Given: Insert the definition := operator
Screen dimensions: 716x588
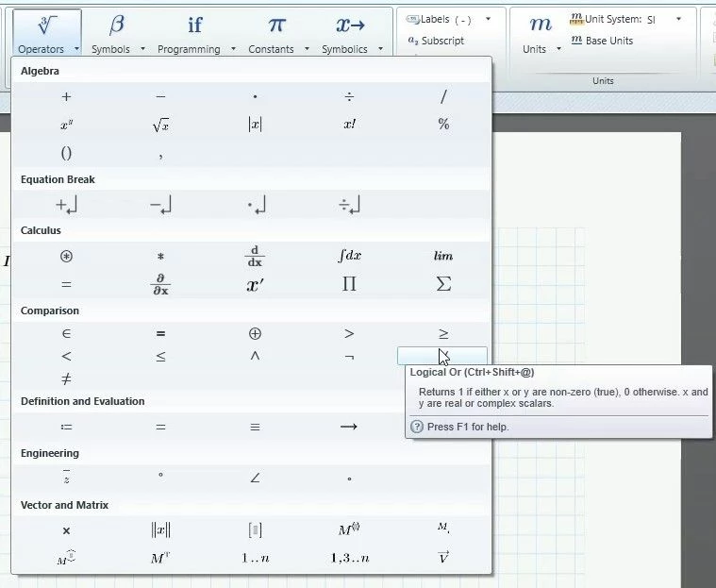Looking at the screenshot, I should tap(66, 428).
